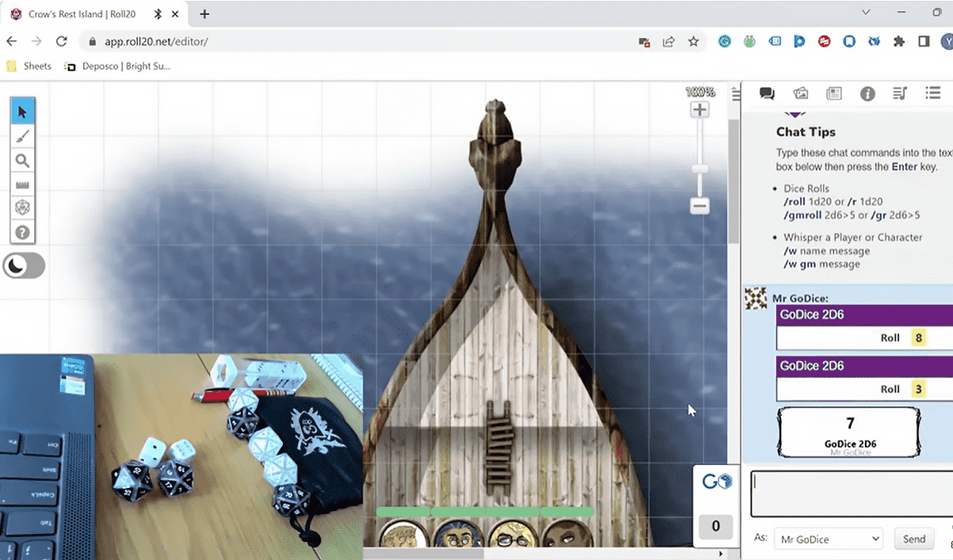Open a new browser tab
The width and height of the screenshot is (953, 560).
(x=204, y=14)
